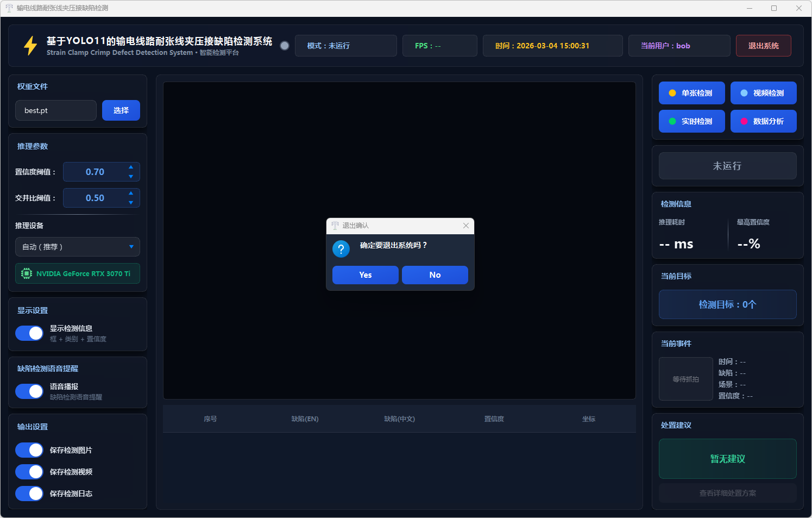Toggle the save detection images switch
Screen dimensions: 812x518
pyautogui.click(x=29, y=450)
